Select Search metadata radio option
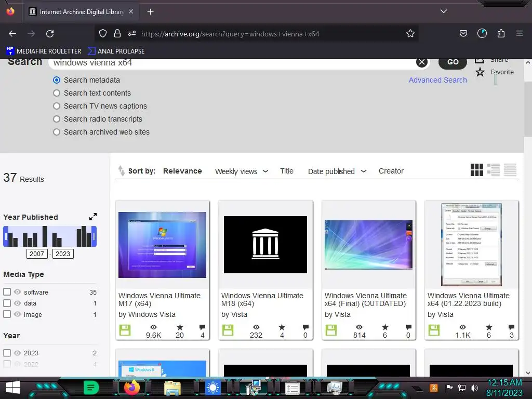Viewport: 532px width, 399px height. tap(57, 80)
